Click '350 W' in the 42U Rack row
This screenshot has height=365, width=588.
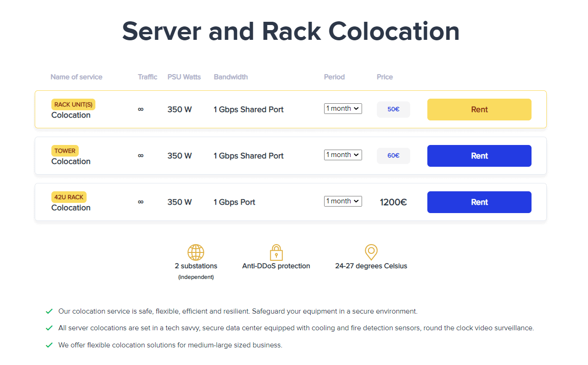[180, 202]
